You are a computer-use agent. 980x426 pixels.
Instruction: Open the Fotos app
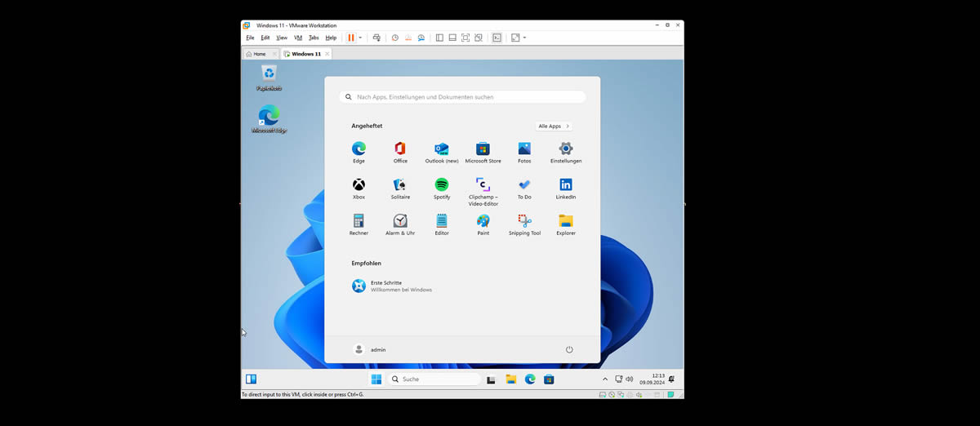[524, 152]
